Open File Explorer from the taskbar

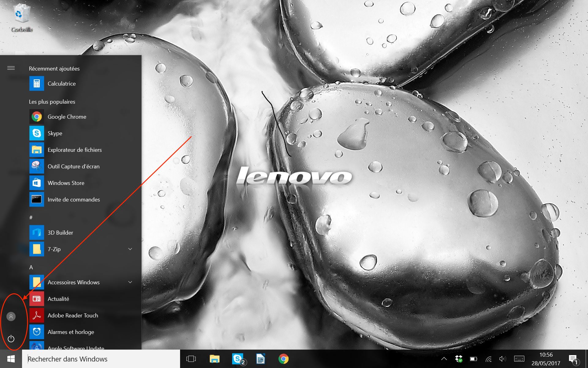[214, 359]
